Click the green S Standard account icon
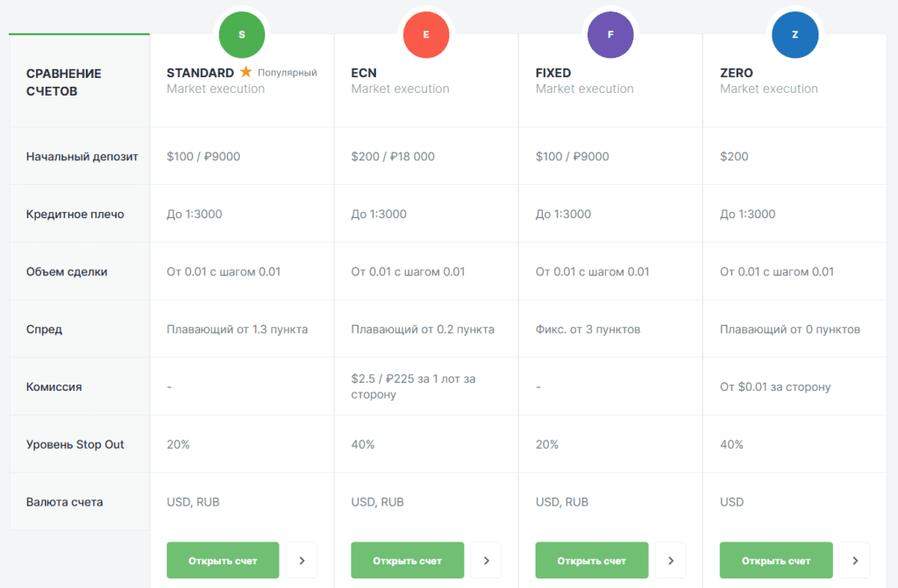 click(242, 35)
